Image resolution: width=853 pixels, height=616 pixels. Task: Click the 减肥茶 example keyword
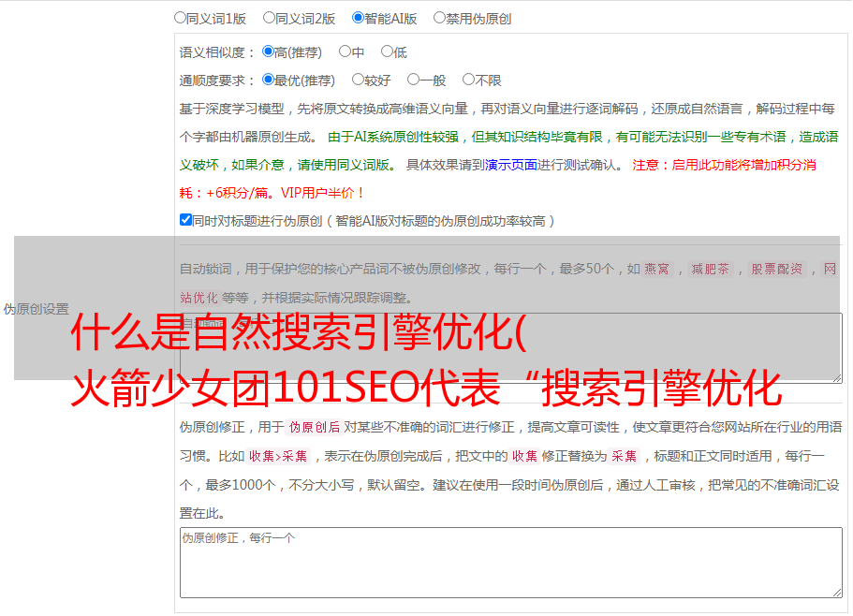tap(711, 269)
